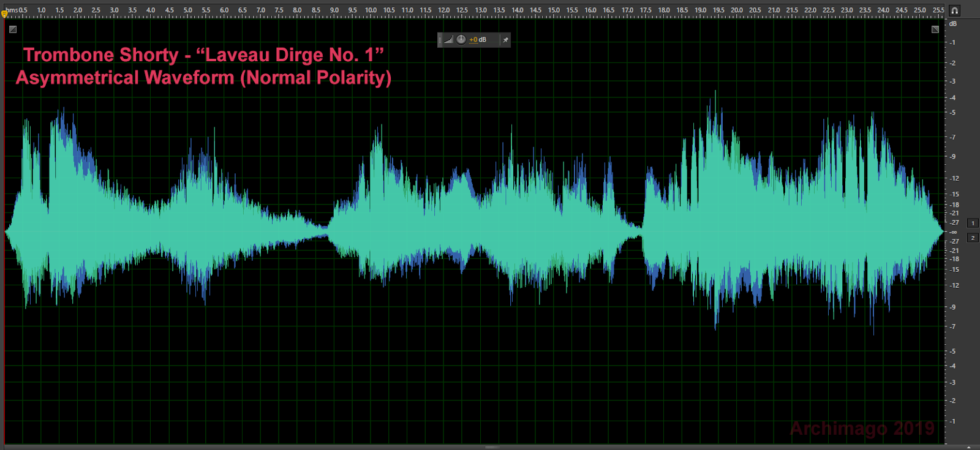Toggle the snapping magnet icon
Screen dimensions: 980x450
pyautogui.click(x=954, y=10)
